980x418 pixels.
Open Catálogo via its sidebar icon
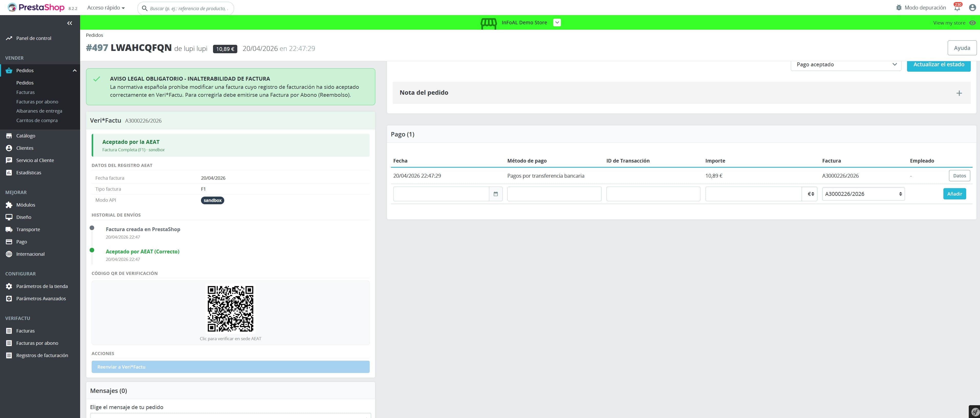click(x=9, y=135)
